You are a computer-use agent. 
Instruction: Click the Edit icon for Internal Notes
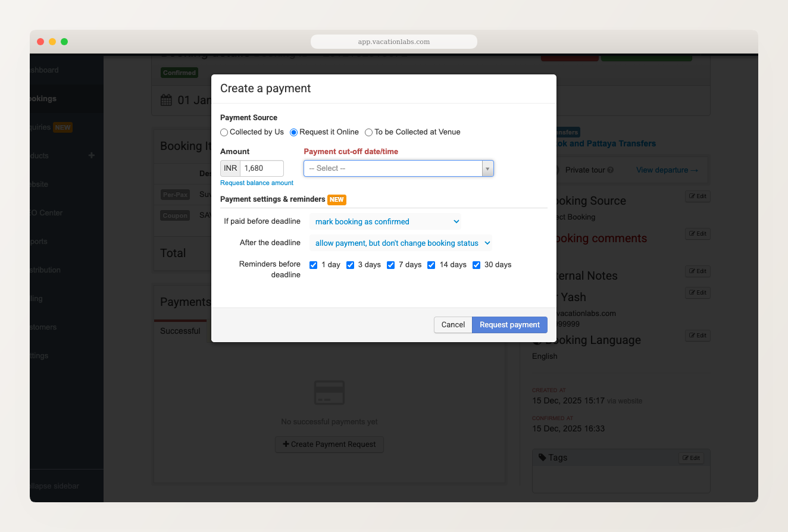697,271
